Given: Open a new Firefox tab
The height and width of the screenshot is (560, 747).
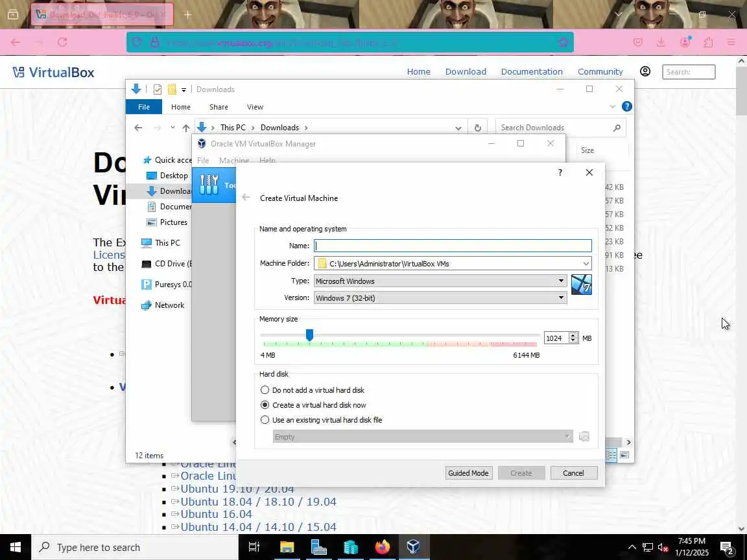Looking at the screenshot, I should [187, 15].
